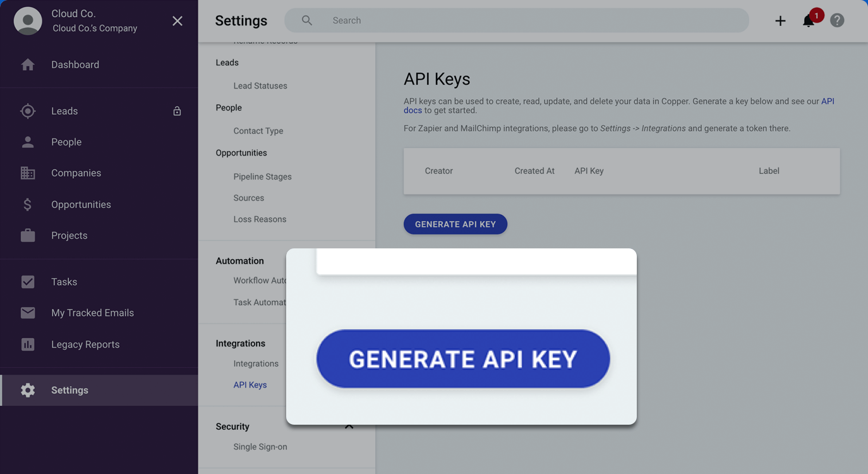Click the Creator column header
The image size is (868, 474).
(x=439, y=171)
